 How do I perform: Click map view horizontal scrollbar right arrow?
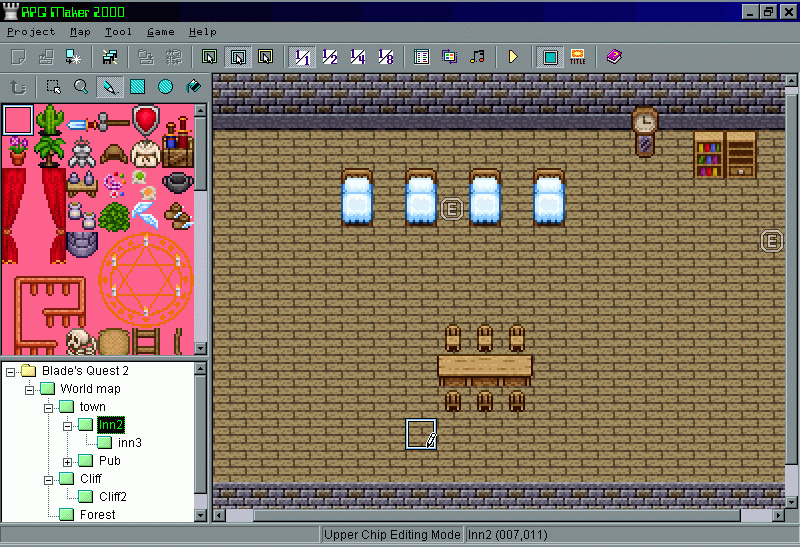779,515
